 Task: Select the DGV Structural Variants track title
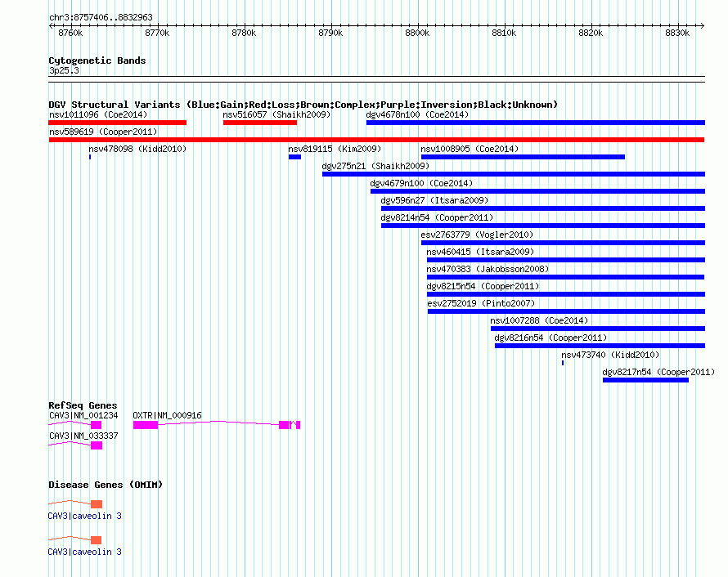coord(303,105)
